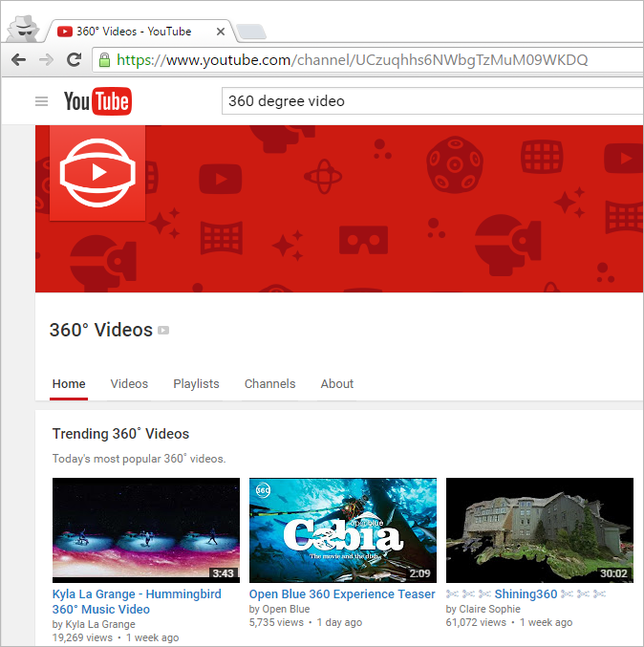Switch to the Videos channel tab
The width and height of the screenshot is (644, 647).
(x=129, y=384)
